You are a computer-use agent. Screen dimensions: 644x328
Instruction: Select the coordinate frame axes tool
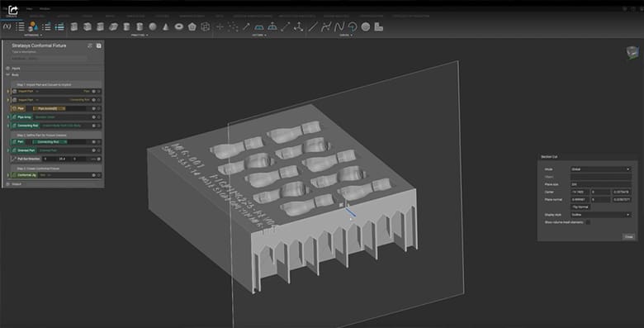click(299, 26)
